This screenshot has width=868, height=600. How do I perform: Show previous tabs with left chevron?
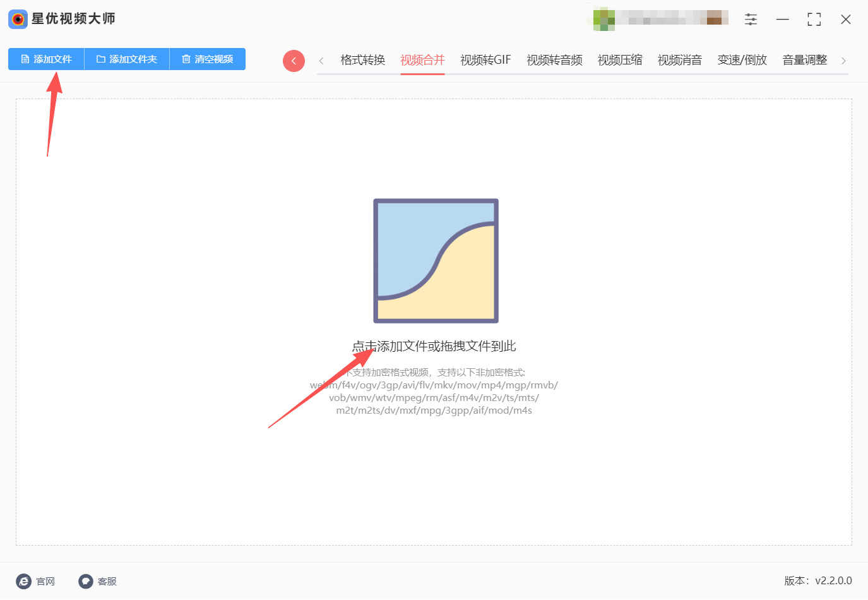click(321, 61)
